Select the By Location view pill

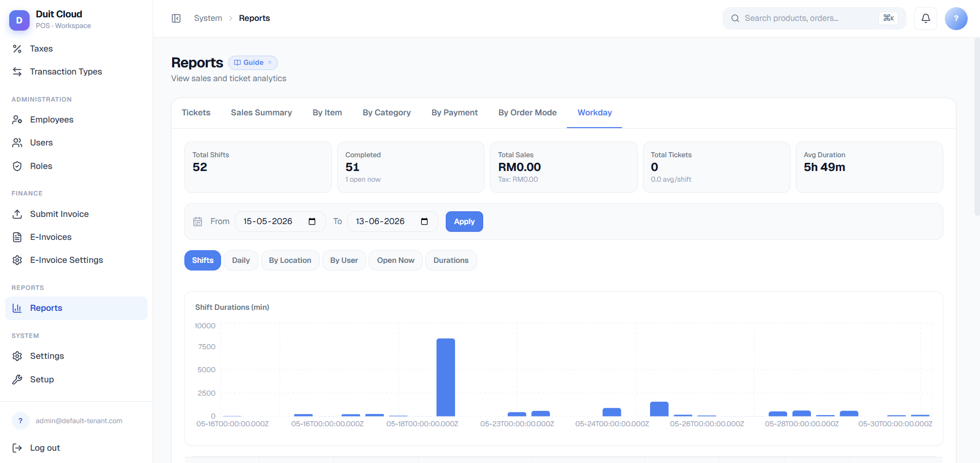[x=290, y=260]
